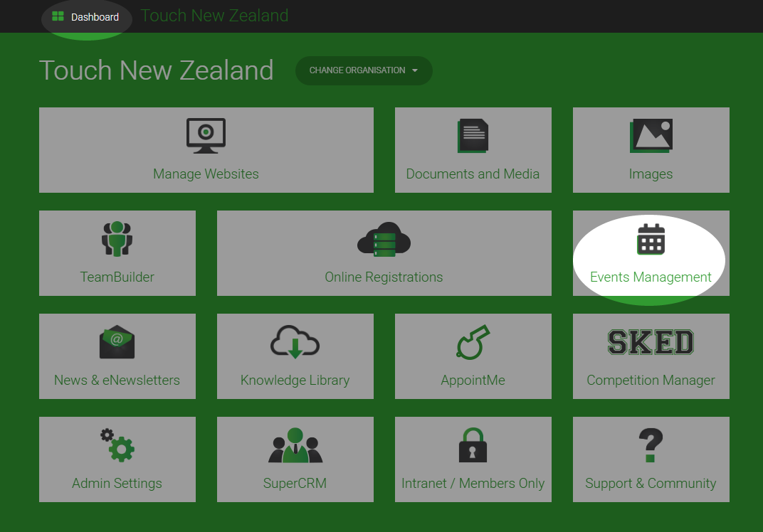The width and height of the screenshot is (763, 532).
Task: Open the Manage Websites monitor icon
Action: pyautogui.click(x=206, y=136)
